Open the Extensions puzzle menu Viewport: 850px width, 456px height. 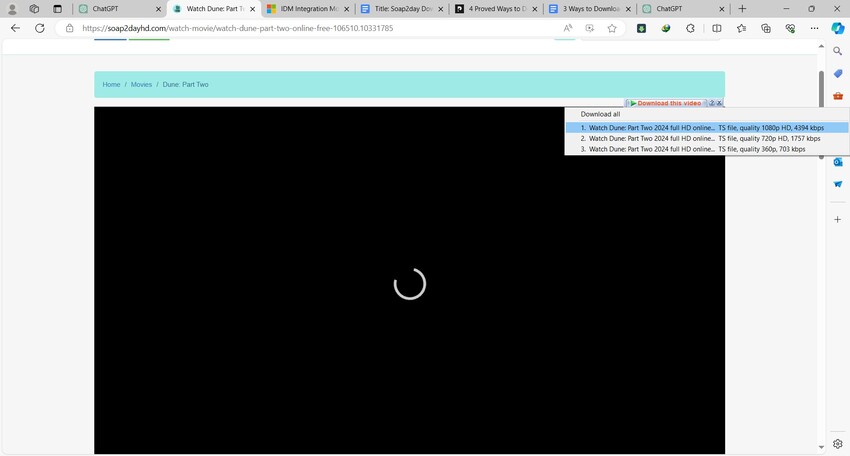[690, 28]
